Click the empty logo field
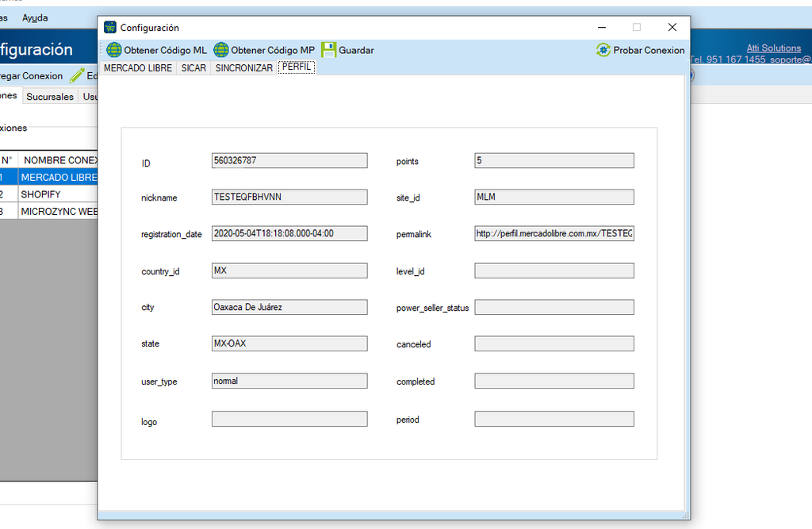812x529 pixels. pyautogui.click(x=289, y=419)
